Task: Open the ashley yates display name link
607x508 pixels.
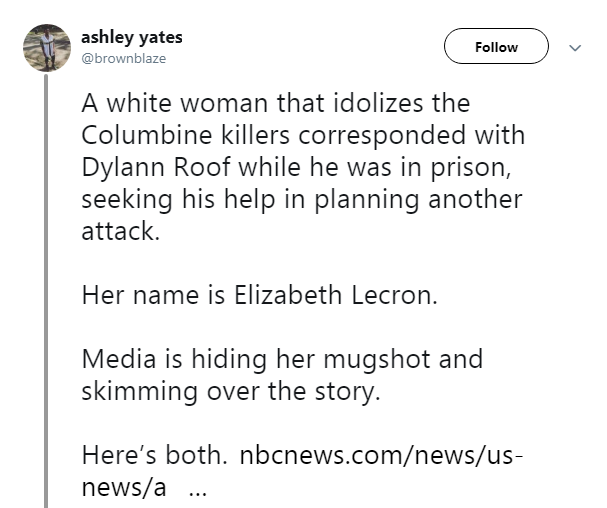Action: pos(131,38)
